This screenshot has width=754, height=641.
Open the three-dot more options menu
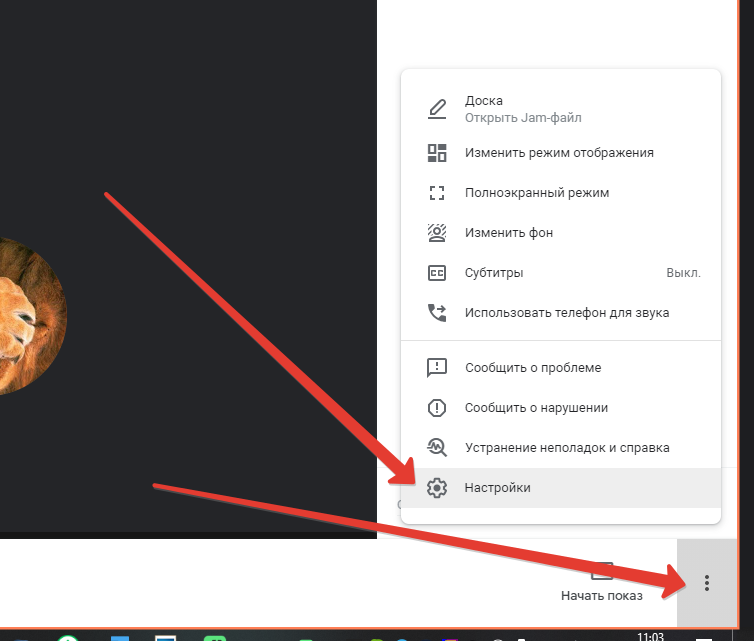tap(707, 583)
